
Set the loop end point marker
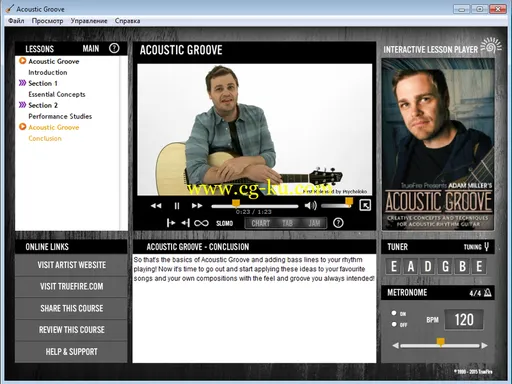pyautogui.click(x=186, y=223)
